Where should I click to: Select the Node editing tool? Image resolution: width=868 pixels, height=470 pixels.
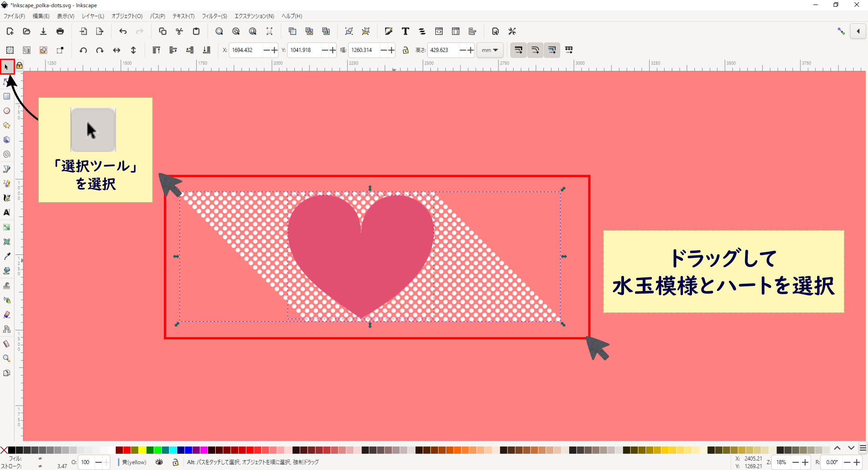[7, 82]
